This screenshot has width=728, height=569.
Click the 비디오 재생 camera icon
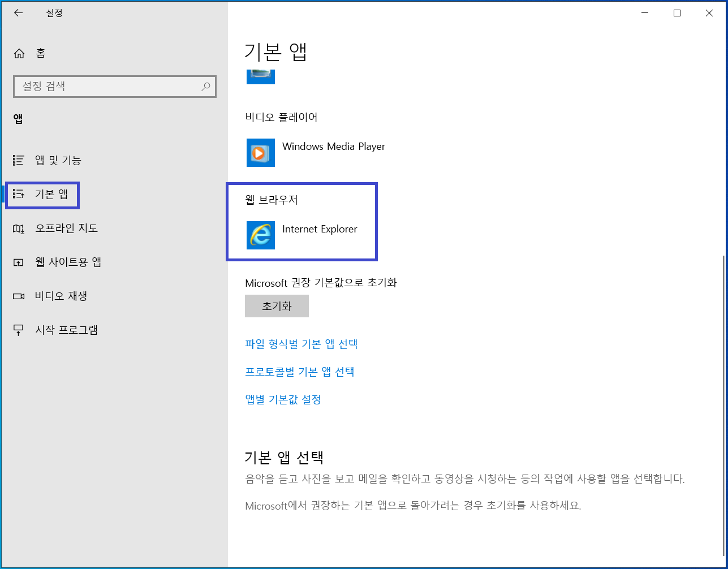coord(19,296)
